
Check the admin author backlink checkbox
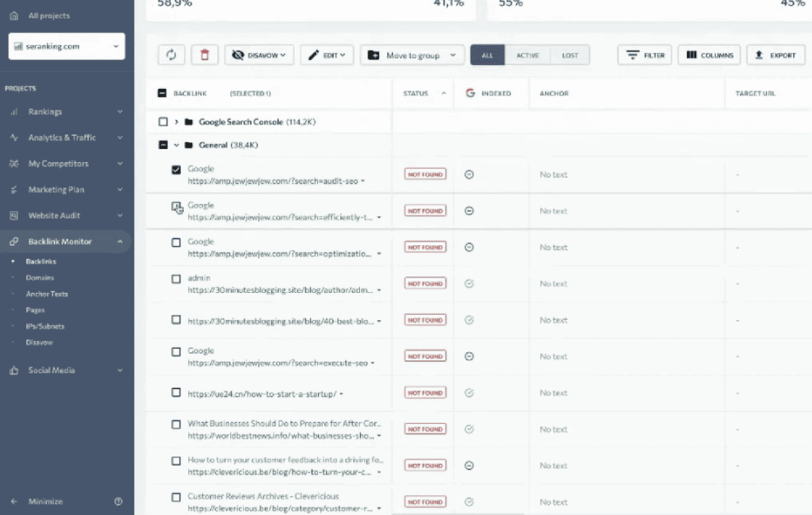tap(176, 279)
